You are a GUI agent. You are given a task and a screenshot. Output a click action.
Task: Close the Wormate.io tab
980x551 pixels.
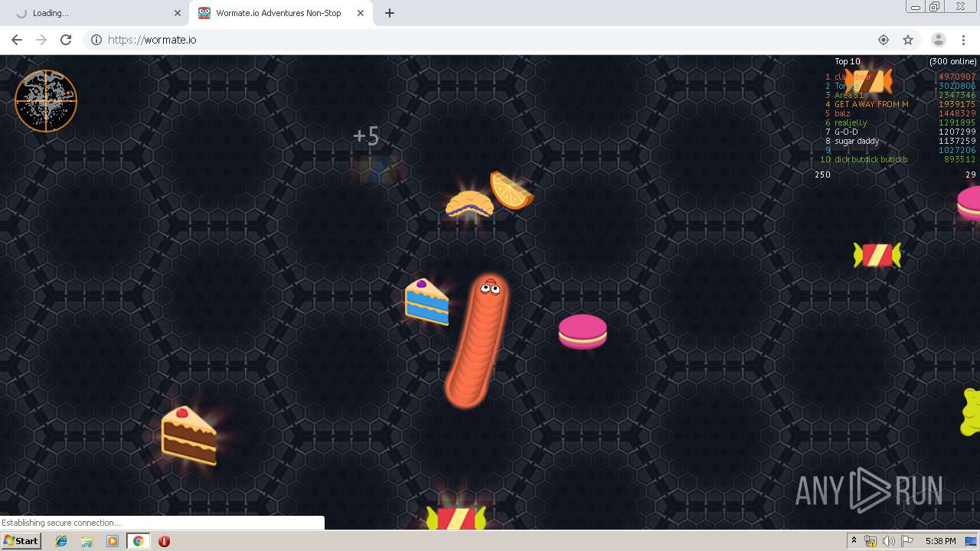pos(360,13)
